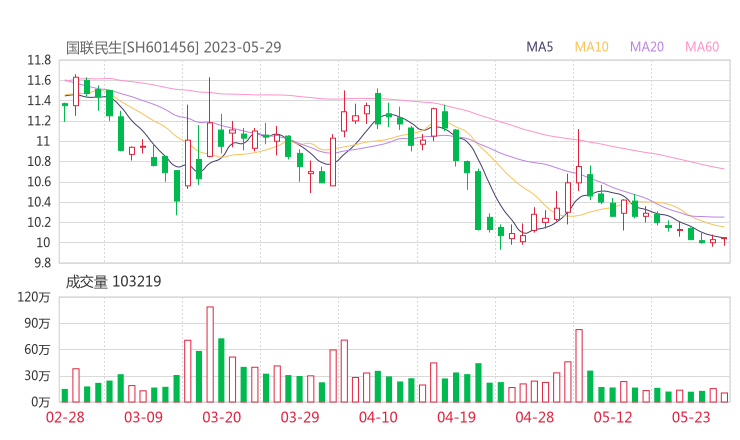Click the 10.8 price axis label
Screen dimensions: 740x440
click(x=39, y=162)
